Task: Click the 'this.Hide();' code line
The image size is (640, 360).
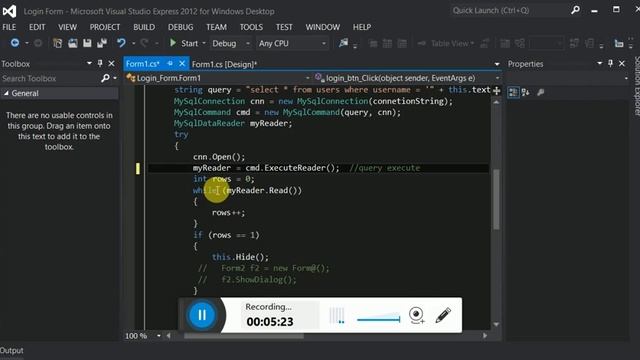Action: (x=240, y=257)
